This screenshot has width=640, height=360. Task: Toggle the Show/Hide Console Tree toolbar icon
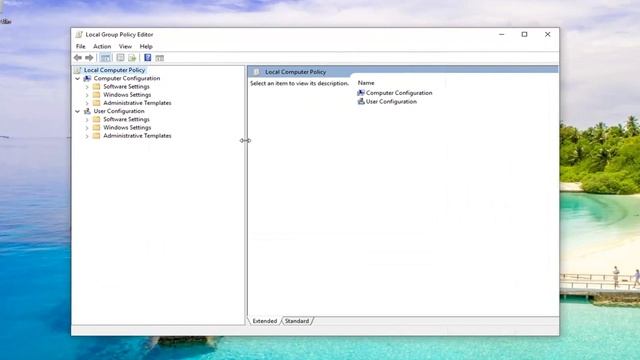105,58
